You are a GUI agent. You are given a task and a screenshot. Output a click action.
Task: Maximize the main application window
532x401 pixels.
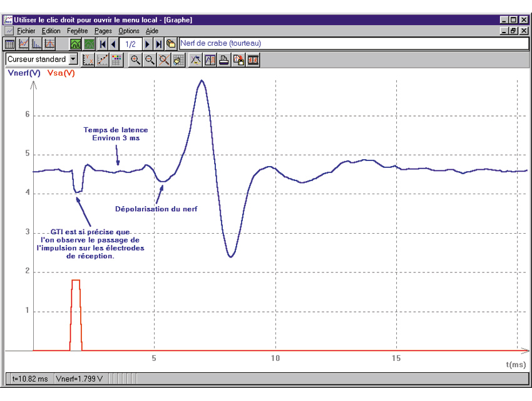513,19
